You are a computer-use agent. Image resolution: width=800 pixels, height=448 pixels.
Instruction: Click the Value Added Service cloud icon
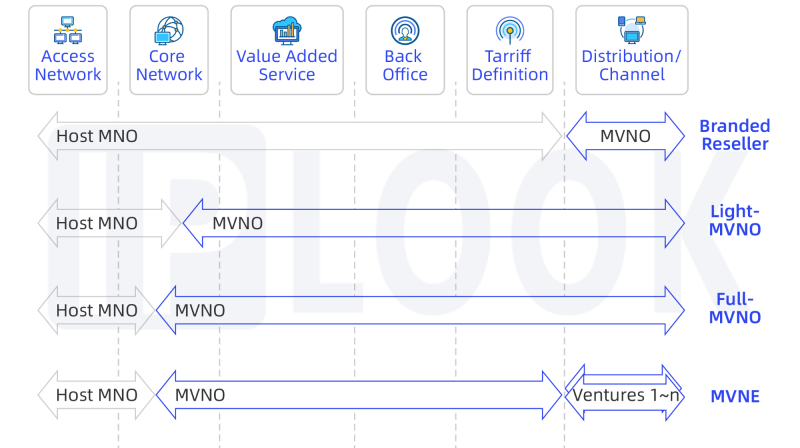[287, 30]
